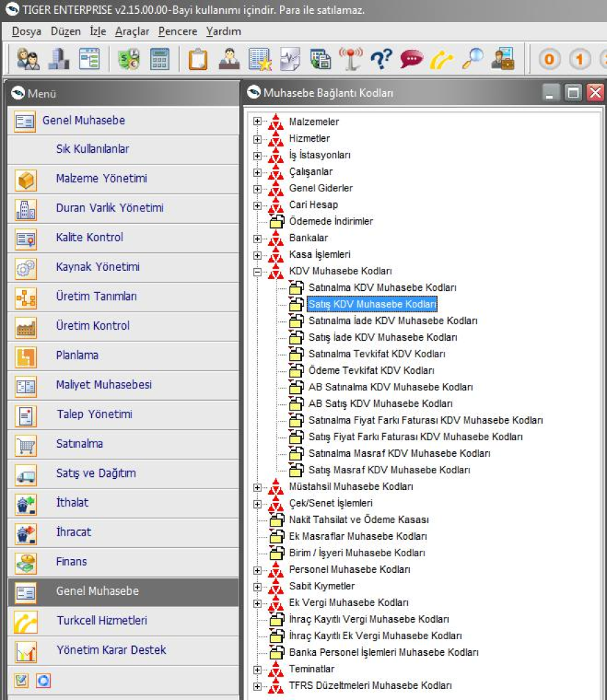Expand the Bankalar tree node

click(x=257, y=239)
